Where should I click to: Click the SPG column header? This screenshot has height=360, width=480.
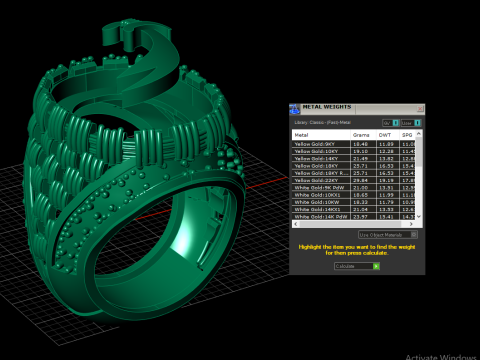click(x=407, y=135)
